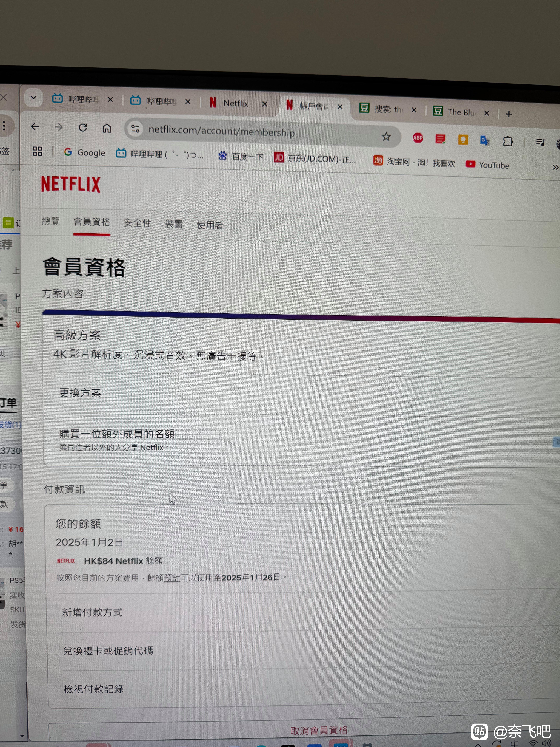Click the small Netflix logo beside balance
560x747 pixels.
tap(66, 561)
